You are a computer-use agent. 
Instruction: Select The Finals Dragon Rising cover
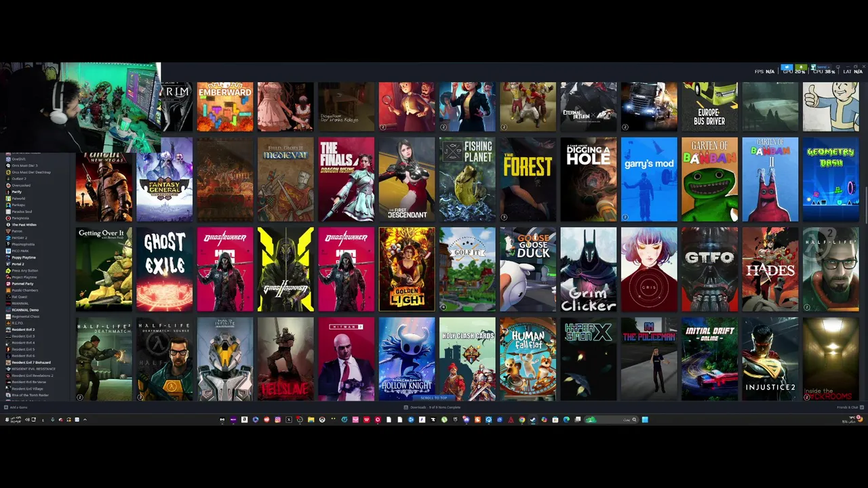point(346,180)
